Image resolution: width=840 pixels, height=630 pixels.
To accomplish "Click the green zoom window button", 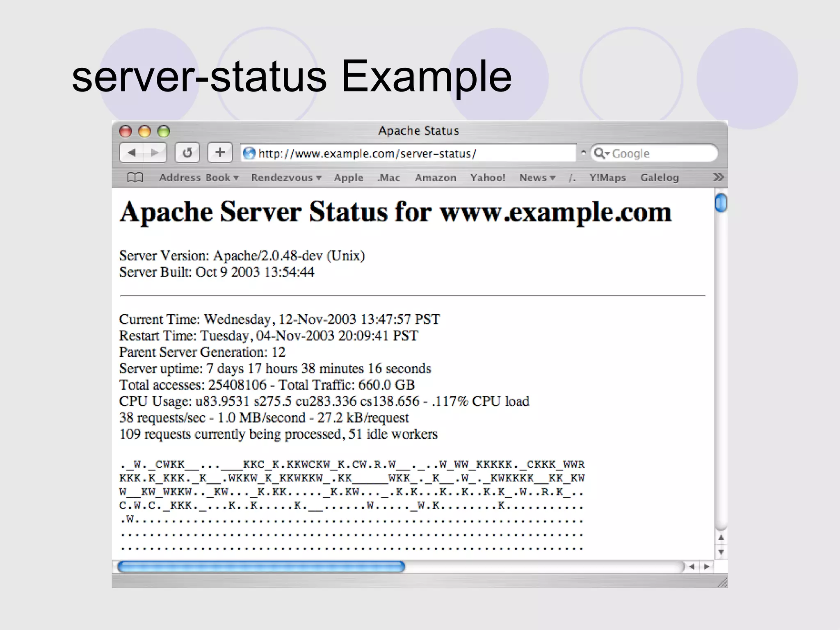I will (x=164, y=131).
